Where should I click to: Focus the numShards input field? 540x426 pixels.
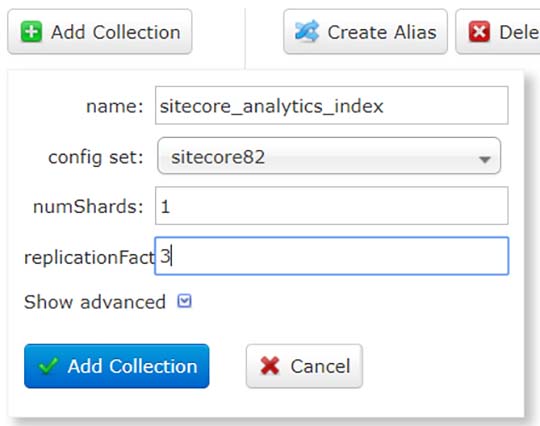332,206
